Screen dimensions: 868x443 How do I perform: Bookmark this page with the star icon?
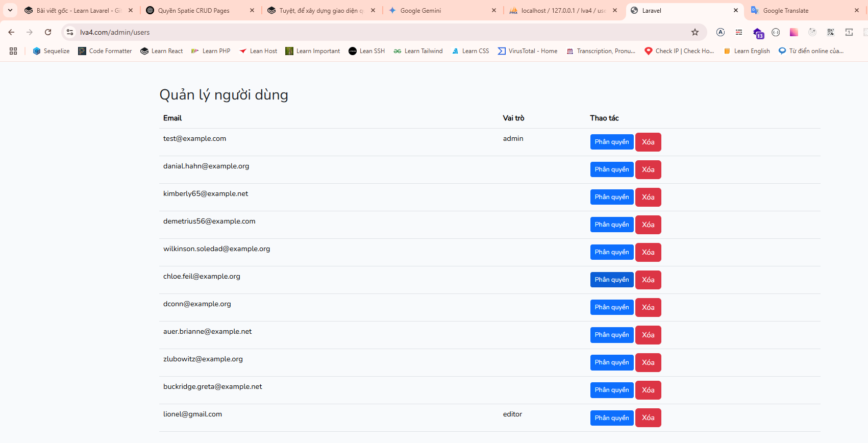(695, 32)
